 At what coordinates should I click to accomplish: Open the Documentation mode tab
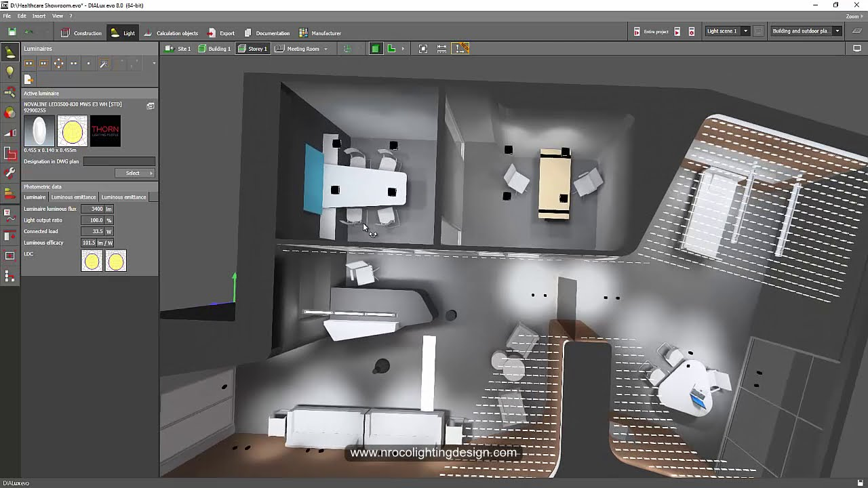[x=267, y=33]
